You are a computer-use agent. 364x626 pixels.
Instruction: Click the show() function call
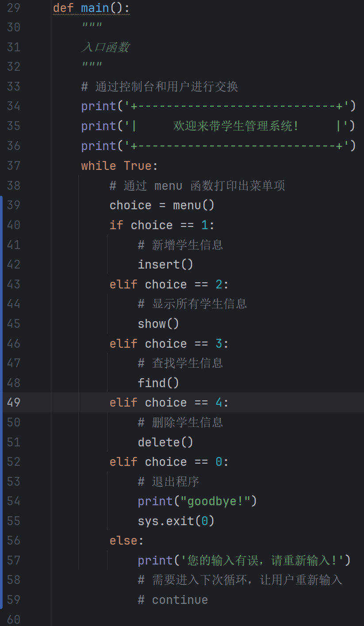[158, 324]
